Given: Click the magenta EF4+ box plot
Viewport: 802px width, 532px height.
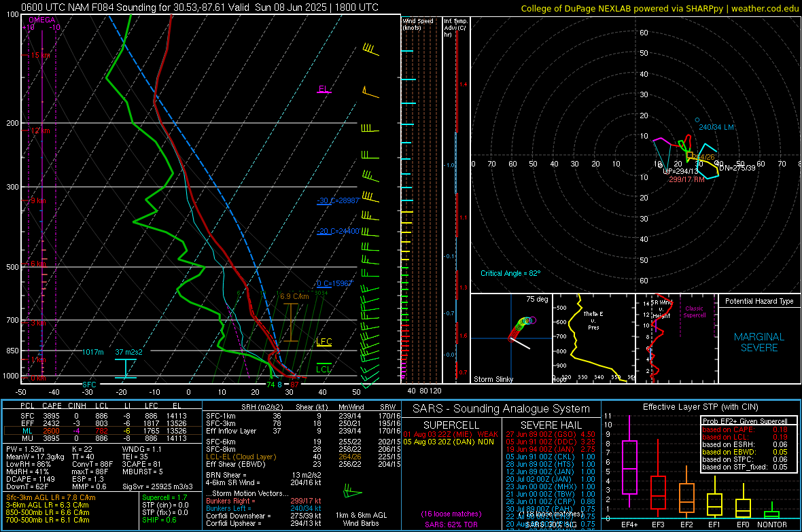Looking at the screenshot, I should (629, 461).
